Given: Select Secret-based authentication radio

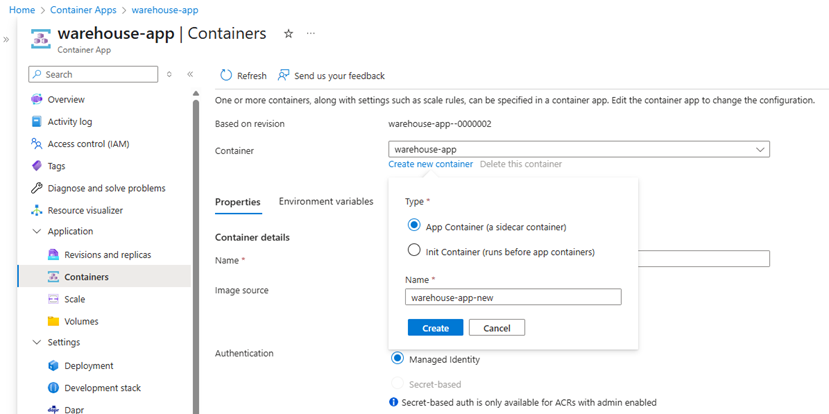Looking at the screenshot, I should (397, 383).
